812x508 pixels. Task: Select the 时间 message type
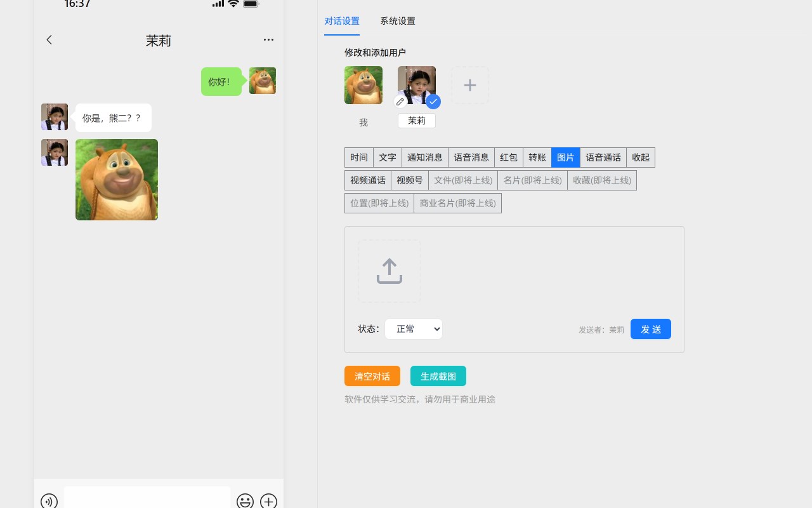point(359,157)
